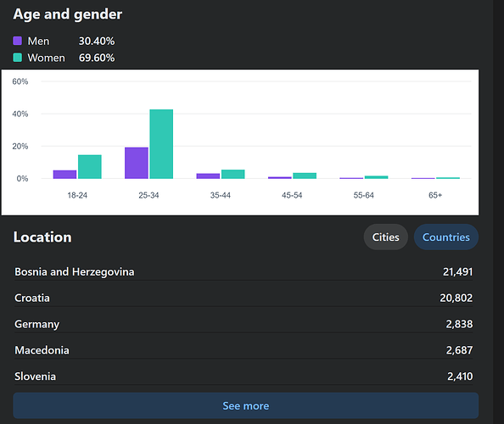The width and height of the screenshot is (504, 424).
Task: Click the Women 69.60% legend entry
Action: click(x=64, y=58)
